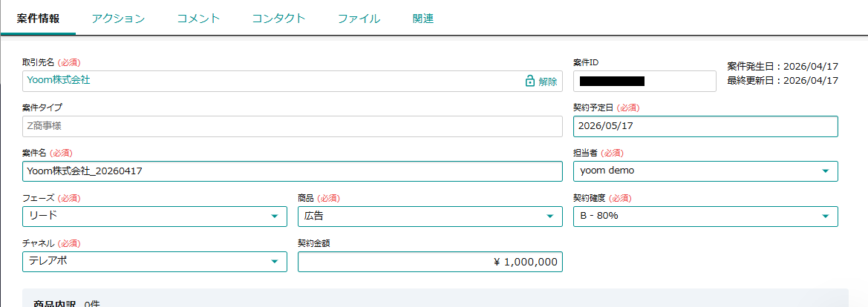Click the unlock padlock icon beside 解除

[529, 82]
